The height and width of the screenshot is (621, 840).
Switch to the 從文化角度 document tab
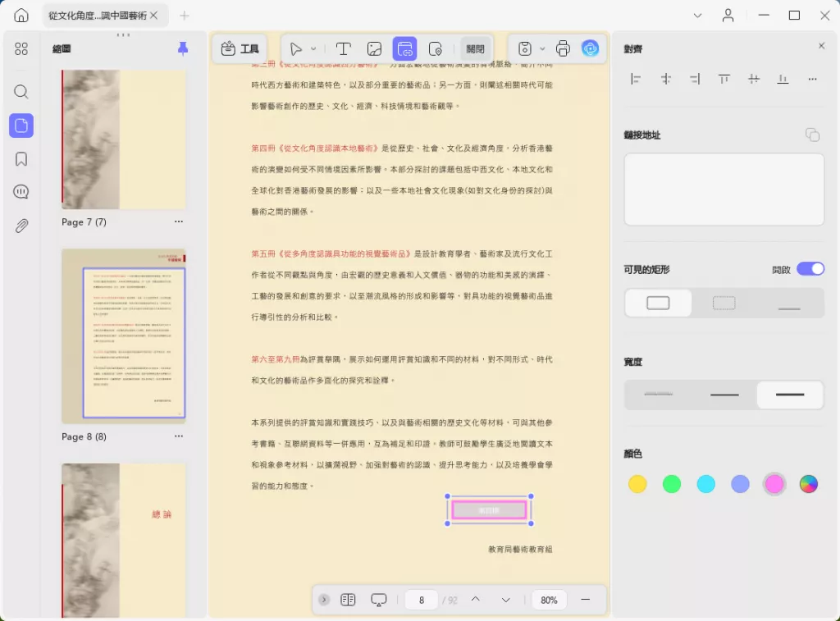98,16
